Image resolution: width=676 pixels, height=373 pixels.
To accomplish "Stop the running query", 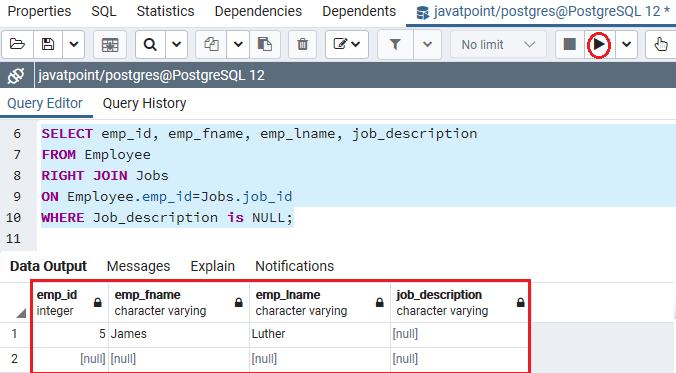I will coord(570,44).
